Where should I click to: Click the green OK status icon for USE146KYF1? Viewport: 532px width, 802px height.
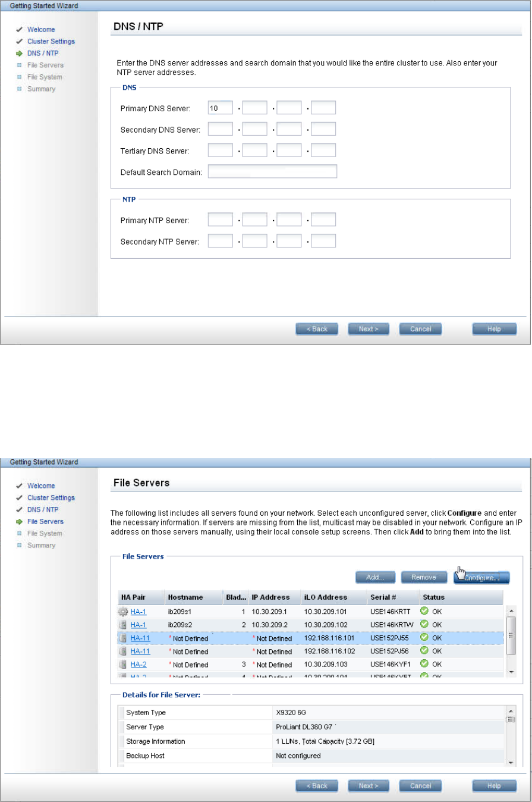pos(424,665)
